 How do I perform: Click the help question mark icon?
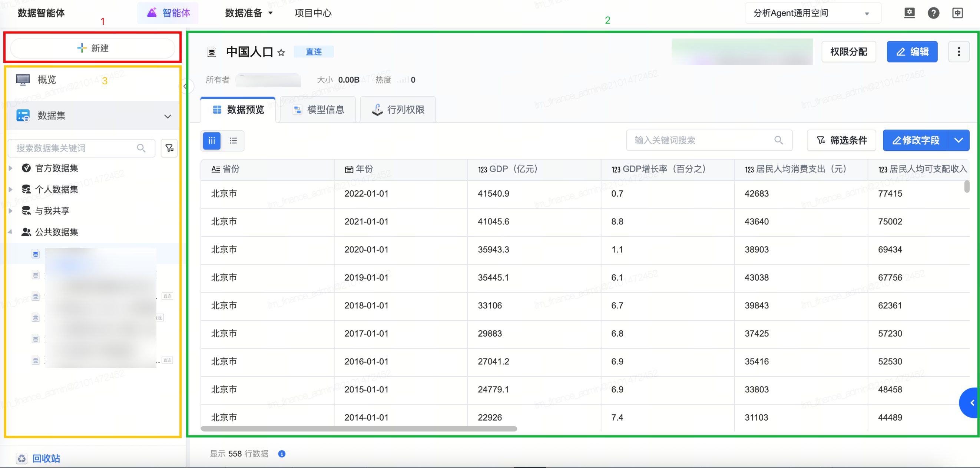click(x=933, y=13)
